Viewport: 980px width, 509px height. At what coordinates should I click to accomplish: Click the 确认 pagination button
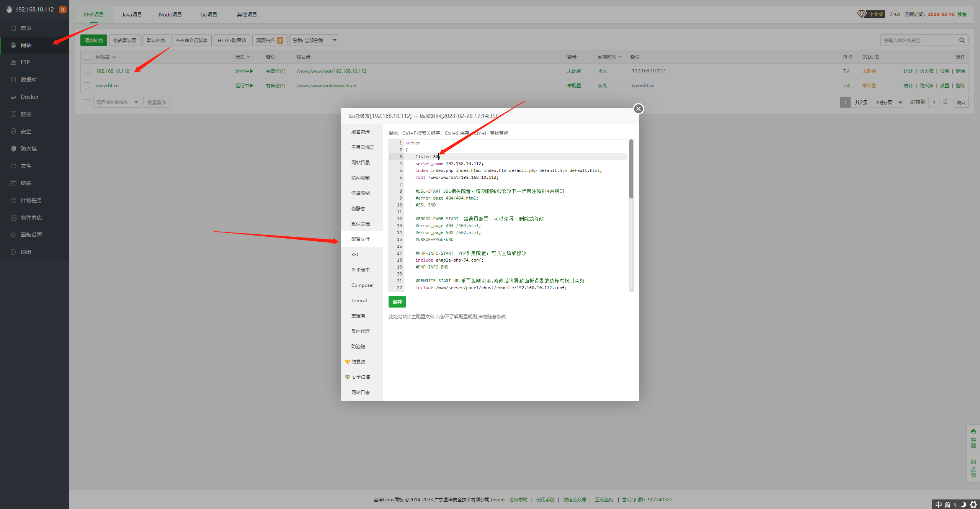(x=961, y=102)
